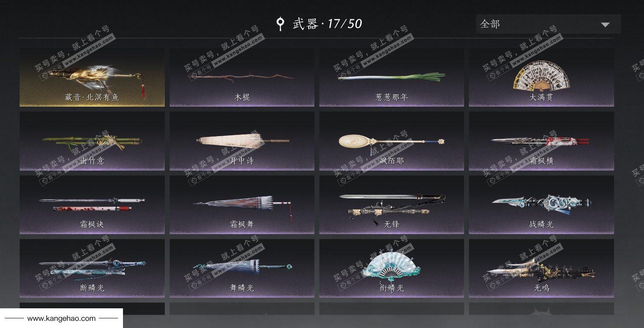Choose the 霜枫舞 striped umbrella weapon
This screenshot has width=644, height=328.
[x=242, y=205]
